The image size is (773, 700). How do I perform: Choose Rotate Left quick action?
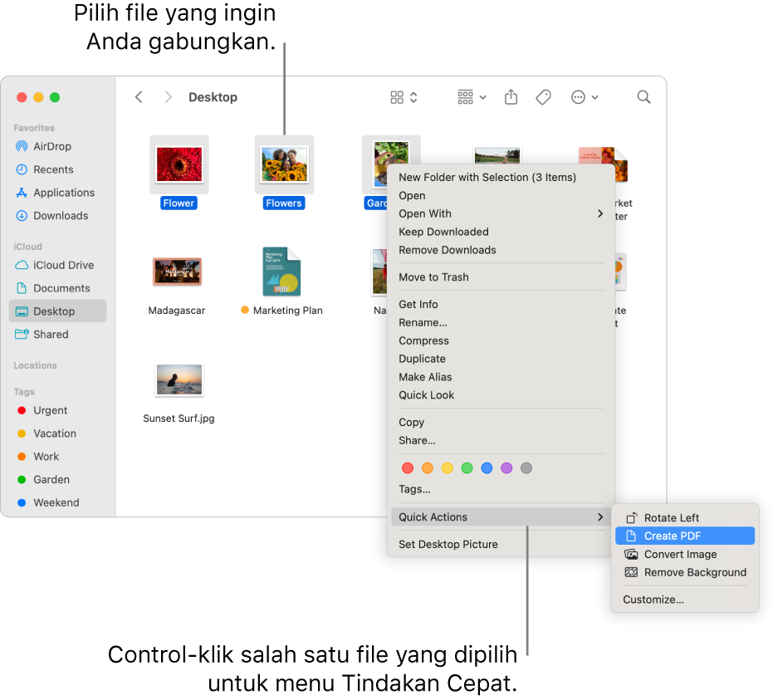click(x=685, y=518)
